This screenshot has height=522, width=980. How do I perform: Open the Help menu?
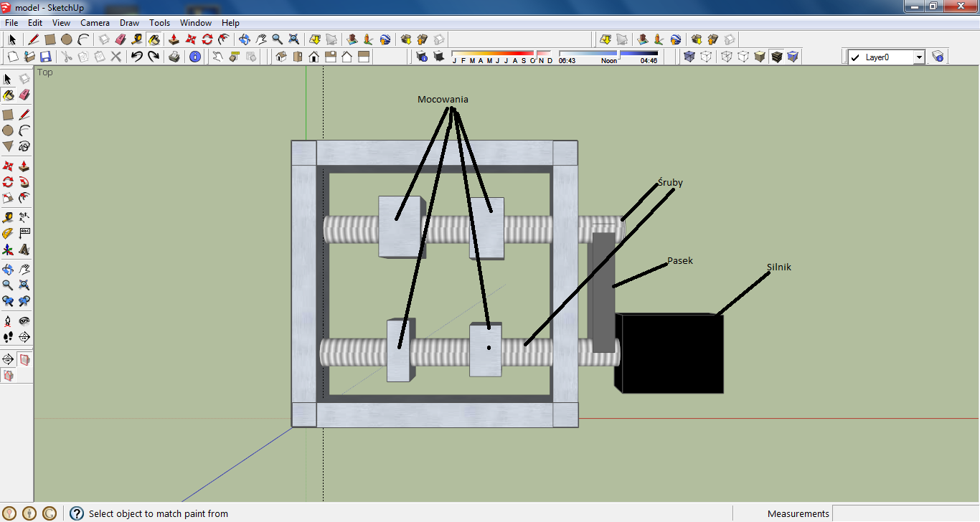click(230, 23)
